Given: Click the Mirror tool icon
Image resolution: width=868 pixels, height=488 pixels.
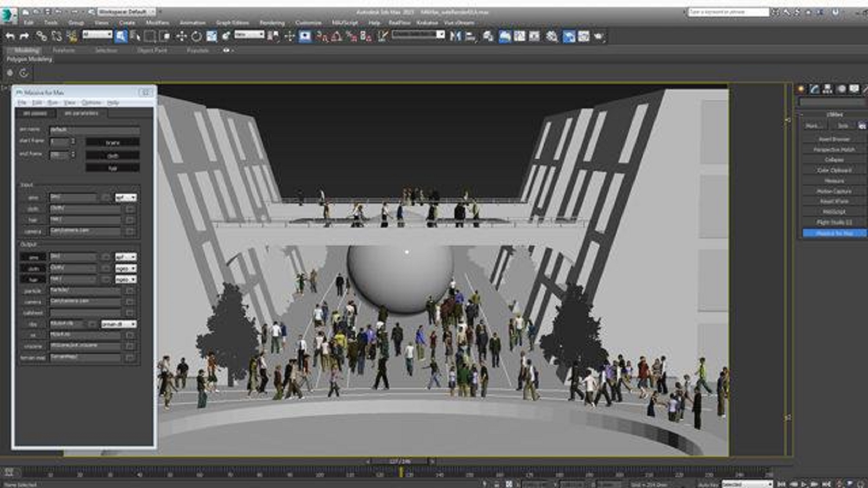Looking at the screenshot, I should (455, 36).
